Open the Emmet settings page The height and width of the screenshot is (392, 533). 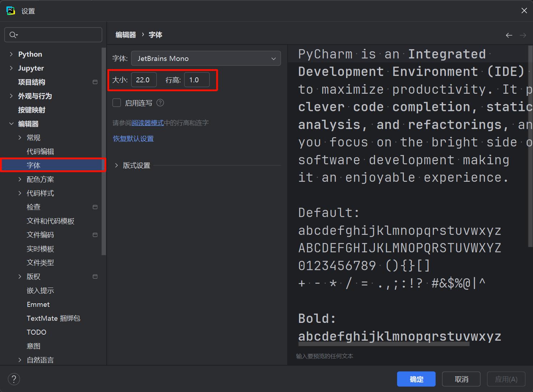(38, 304)
